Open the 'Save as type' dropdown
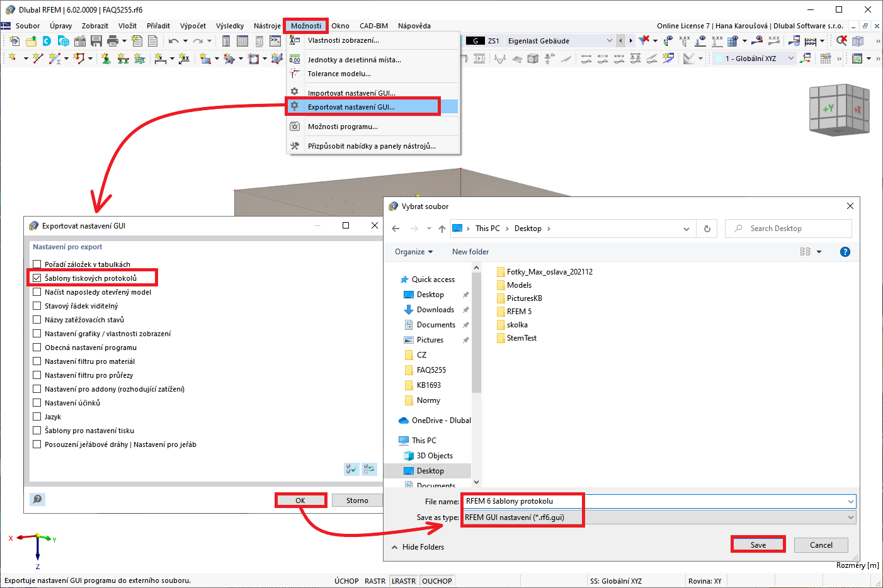This screenshot has width=883, height=588. [851, 517]
